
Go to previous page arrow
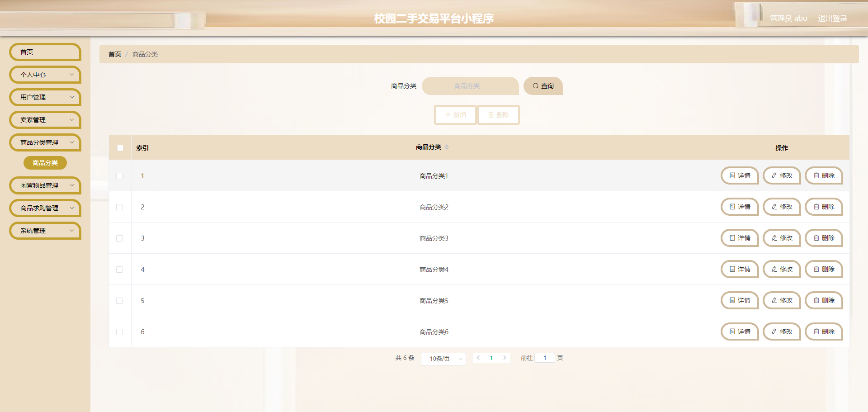[478, 358]
